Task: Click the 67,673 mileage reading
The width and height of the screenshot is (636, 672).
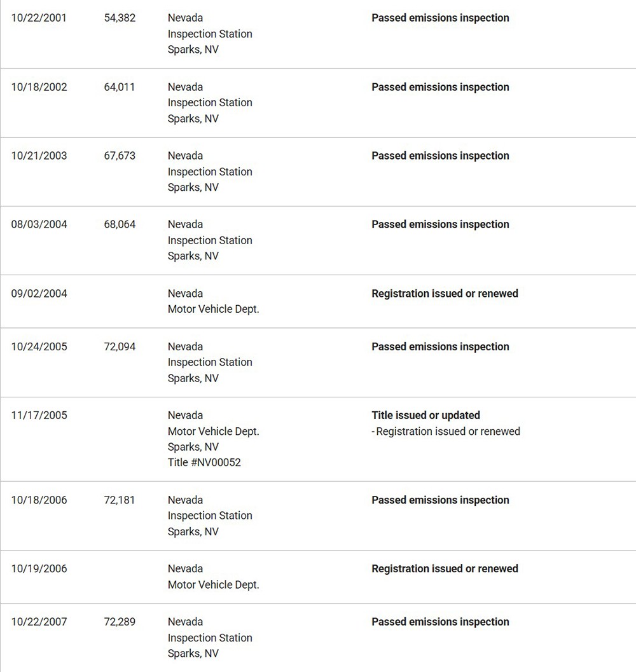Action: pyautogui.click(x=120, y=156)
